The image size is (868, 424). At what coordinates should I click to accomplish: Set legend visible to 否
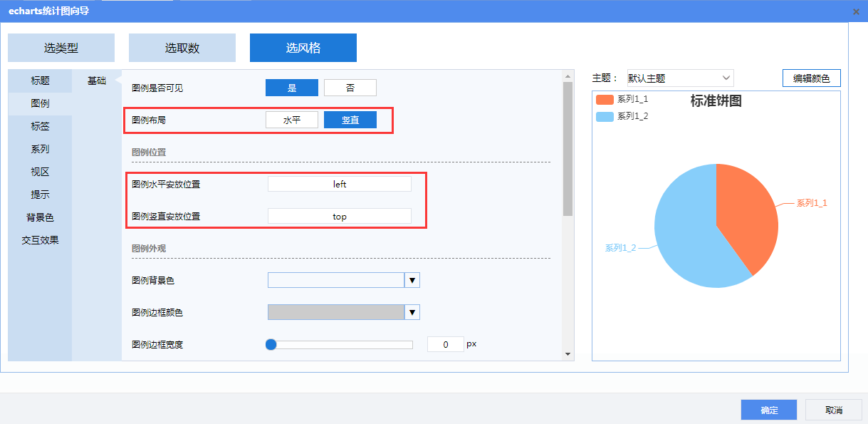click(350, 88)
